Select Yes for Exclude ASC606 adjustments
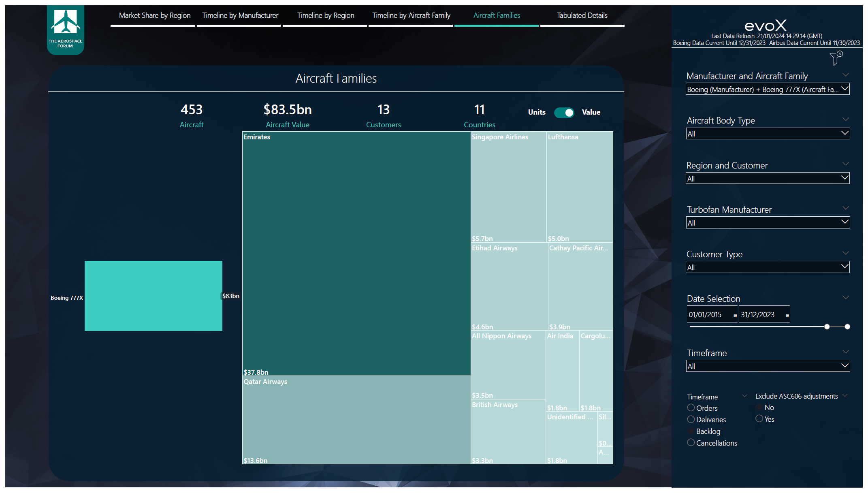Viewport: 868px width, 493px height. coord(759,419)
